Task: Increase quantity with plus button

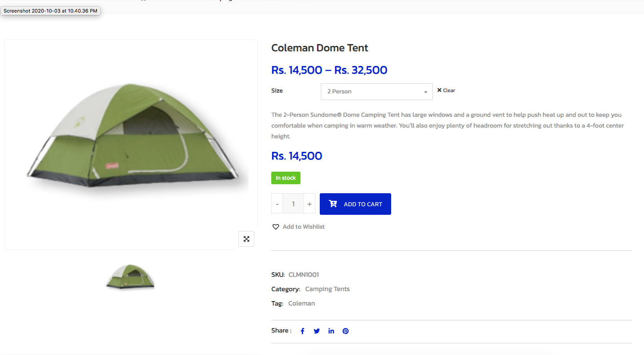Action: (309, 204)
